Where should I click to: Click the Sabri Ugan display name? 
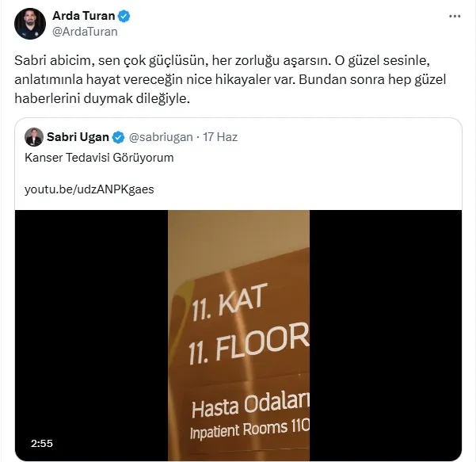[x=78, y=137]
